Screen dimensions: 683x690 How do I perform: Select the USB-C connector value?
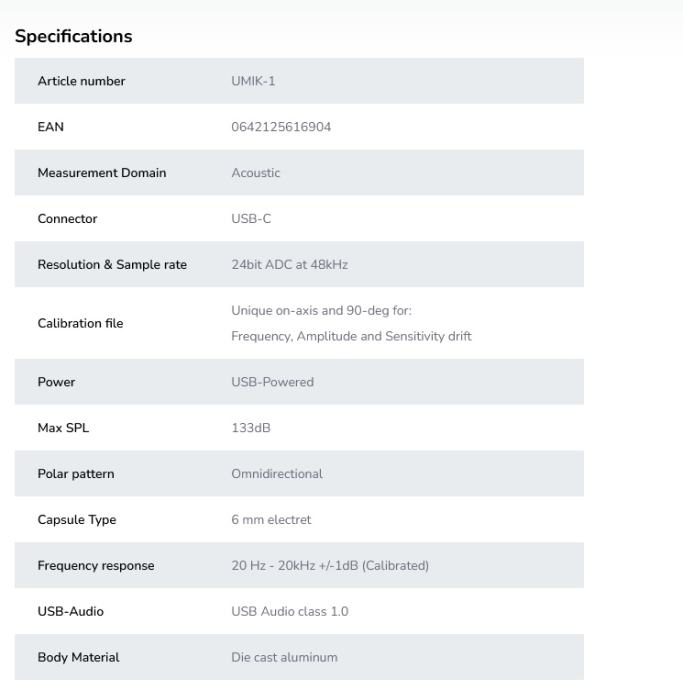point(251,219)
